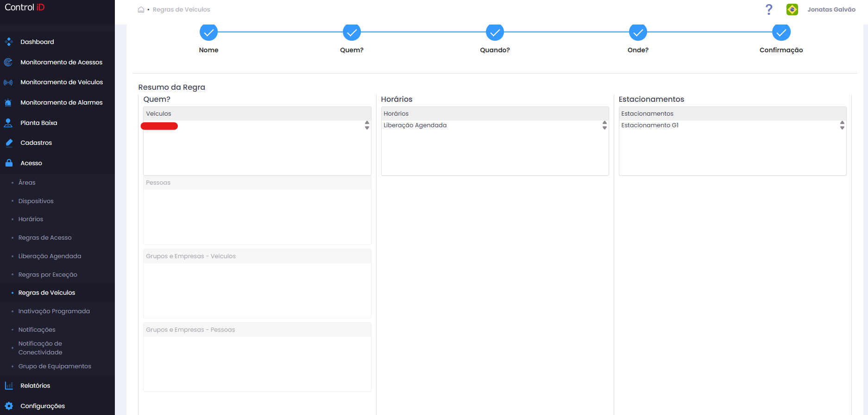Image resolution: width=868 pixels, height=415 pixels.
Task: Select the Quem? step checkmark circle
Action: [x=352, y=32]
